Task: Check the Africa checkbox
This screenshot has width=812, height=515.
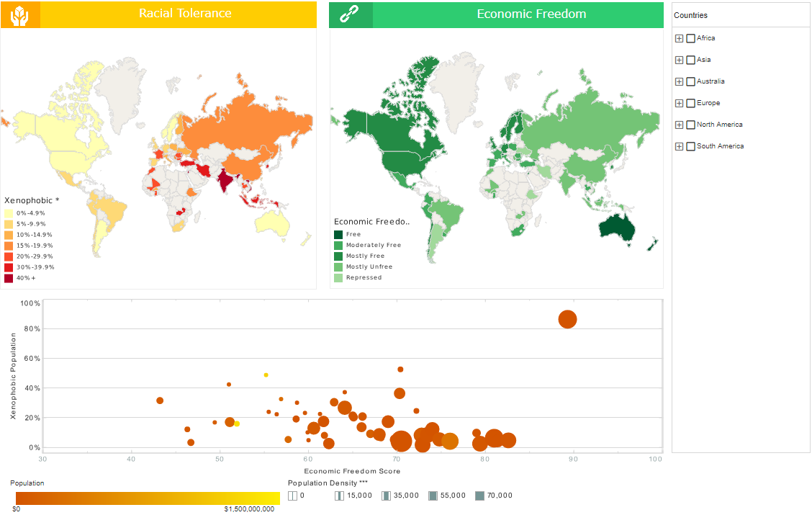Action: (690, 38)
